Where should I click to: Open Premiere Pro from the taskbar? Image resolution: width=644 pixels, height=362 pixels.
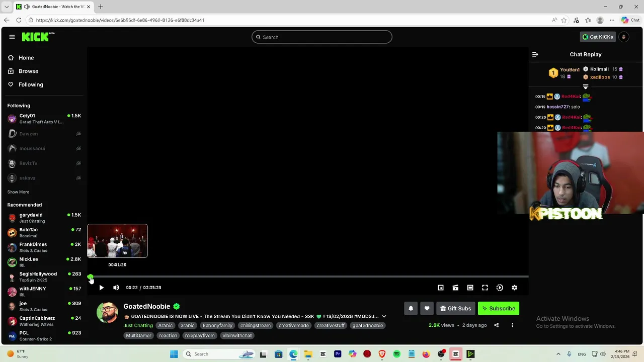pos(338,354)
